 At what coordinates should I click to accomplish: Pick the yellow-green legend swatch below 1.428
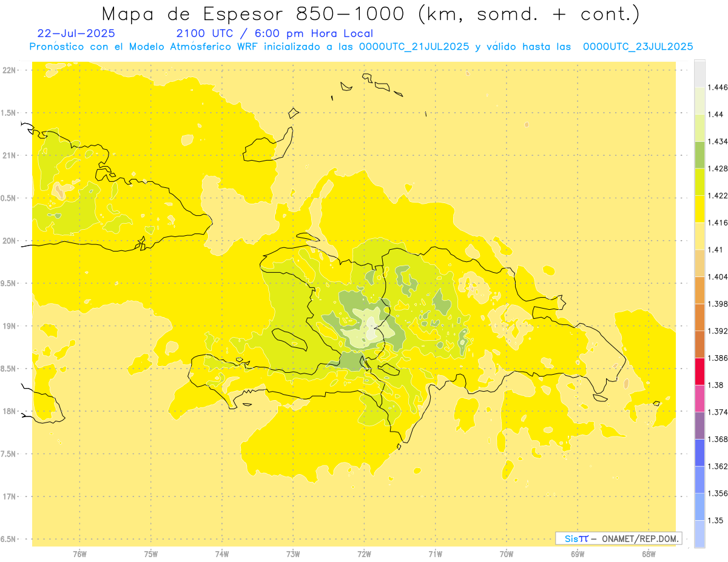click(699, 182)
